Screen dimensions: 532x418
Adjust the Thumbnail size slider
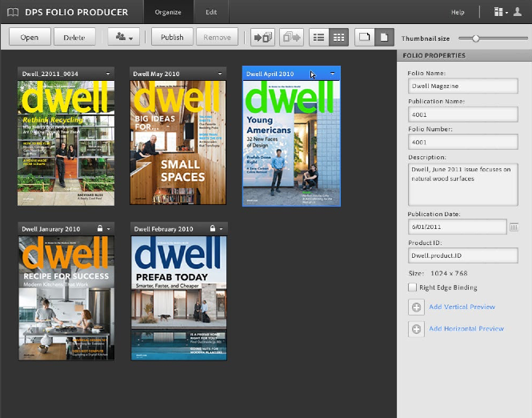(476, 38)
